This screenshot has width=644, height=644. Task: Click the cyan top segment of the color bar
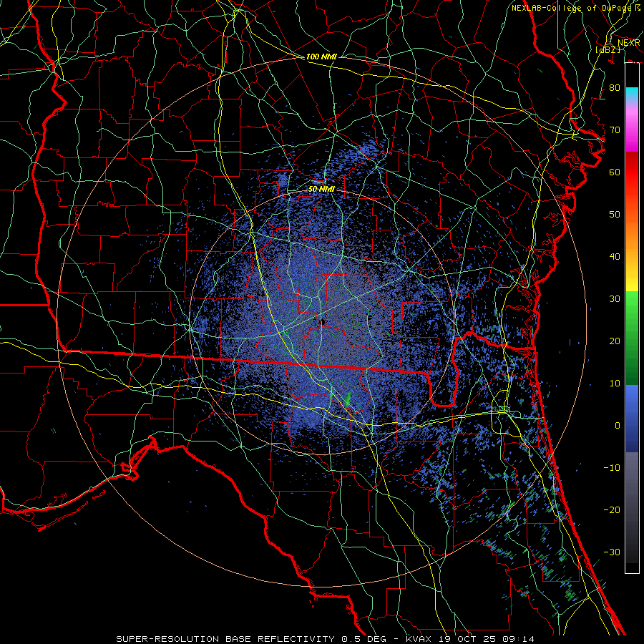point(632,94)
